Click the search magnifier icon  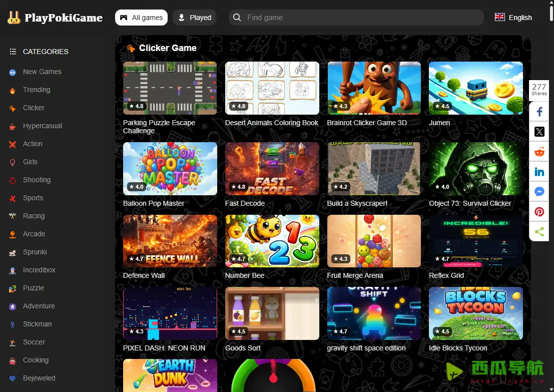237,18
